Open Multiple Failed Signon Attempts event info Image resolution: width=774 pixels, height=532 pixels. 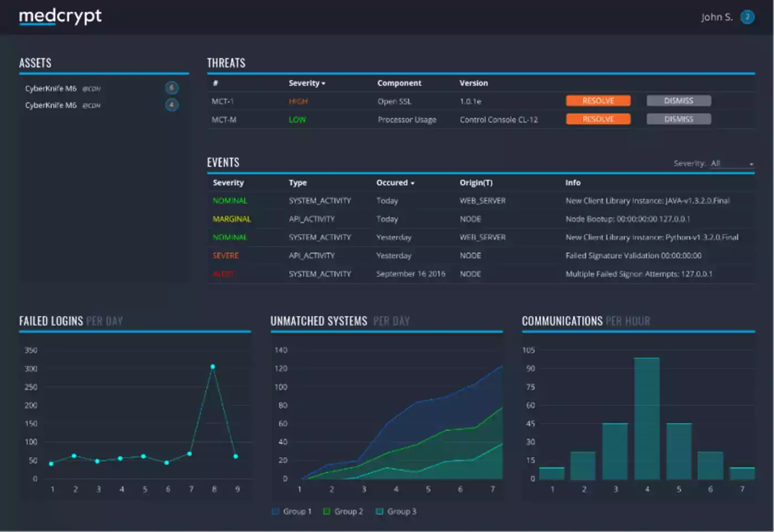(x=639, y=274)
